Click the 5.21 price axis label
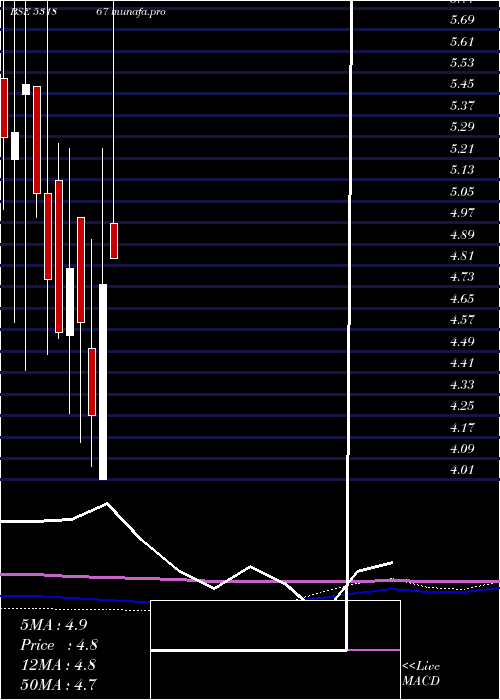 (x=462, y=148)
